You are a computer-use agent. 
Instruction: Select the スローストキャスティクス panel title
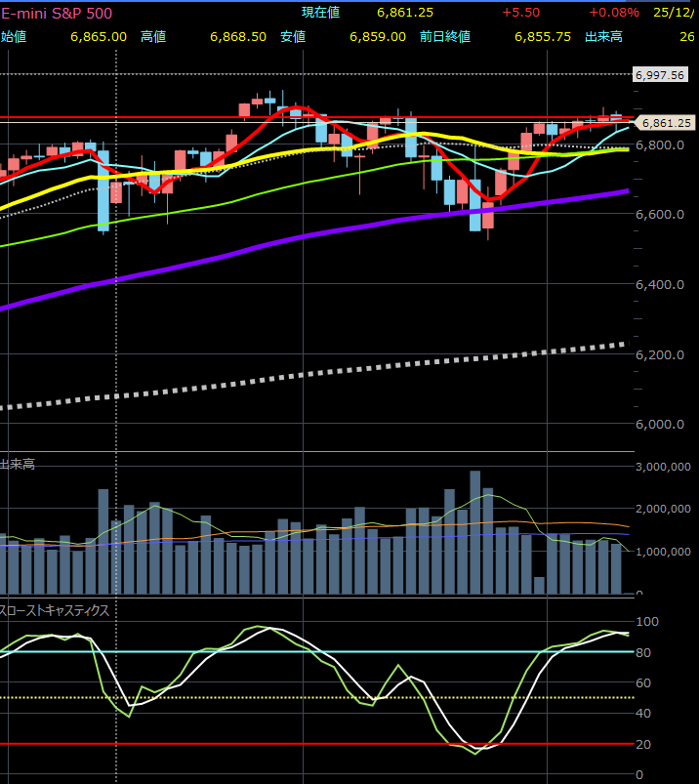point(55,610)
